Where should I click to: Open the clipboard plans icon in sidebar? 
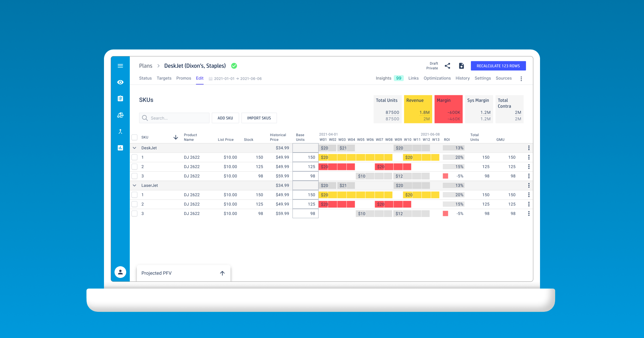(120, 99)
